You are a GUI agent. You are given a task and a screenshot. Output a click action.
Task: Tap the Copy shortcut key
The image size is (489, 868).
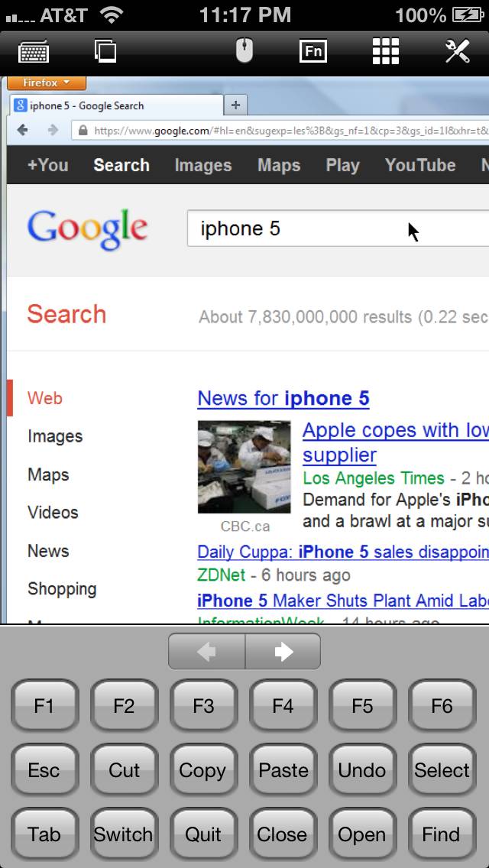202,770
